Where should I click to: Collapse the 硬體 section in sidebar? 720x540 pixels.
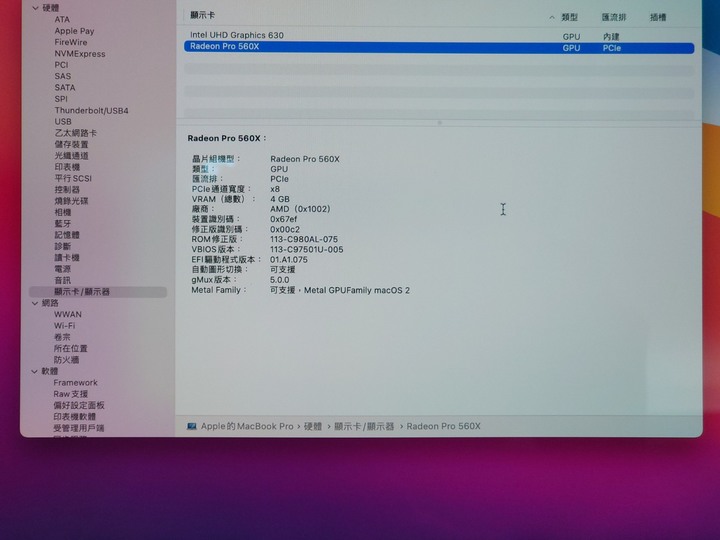point(35,8)
